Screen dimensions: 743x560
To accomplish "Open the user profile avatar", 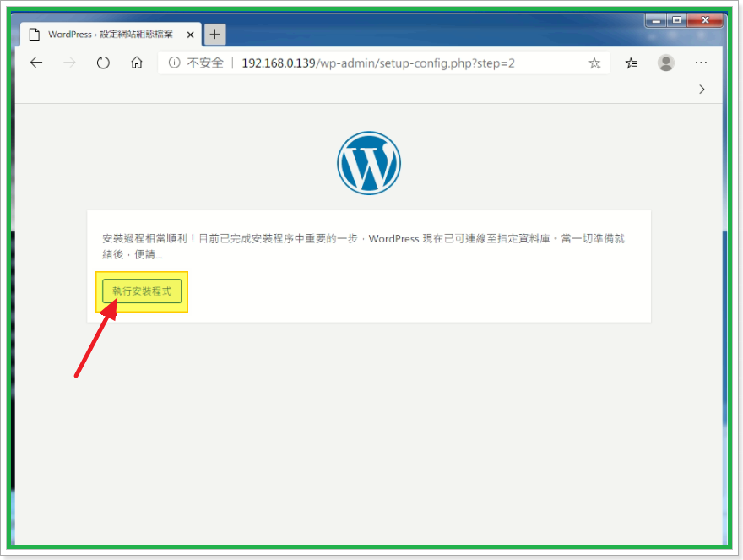I will pyautogui.click(x=666, y=63).
